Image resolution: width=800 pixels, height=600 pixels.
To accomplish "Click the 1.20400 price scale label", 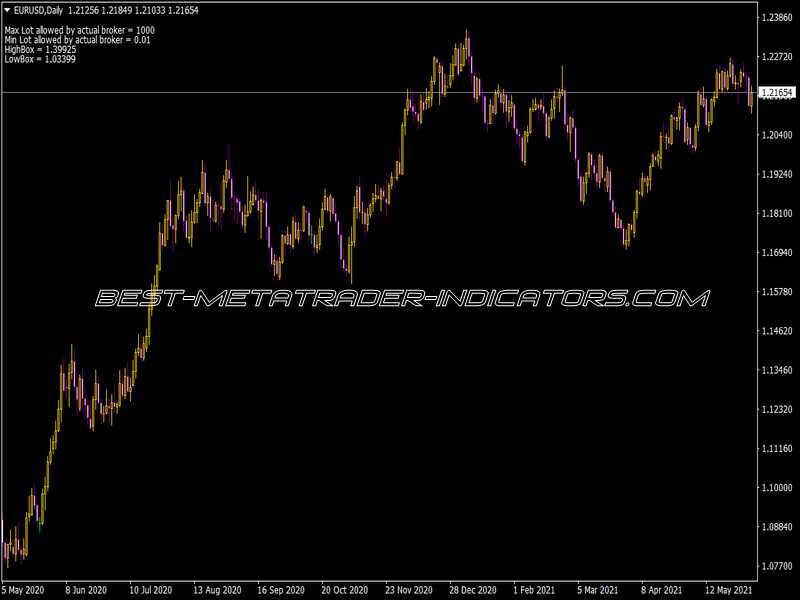I will tap(777, 135).
